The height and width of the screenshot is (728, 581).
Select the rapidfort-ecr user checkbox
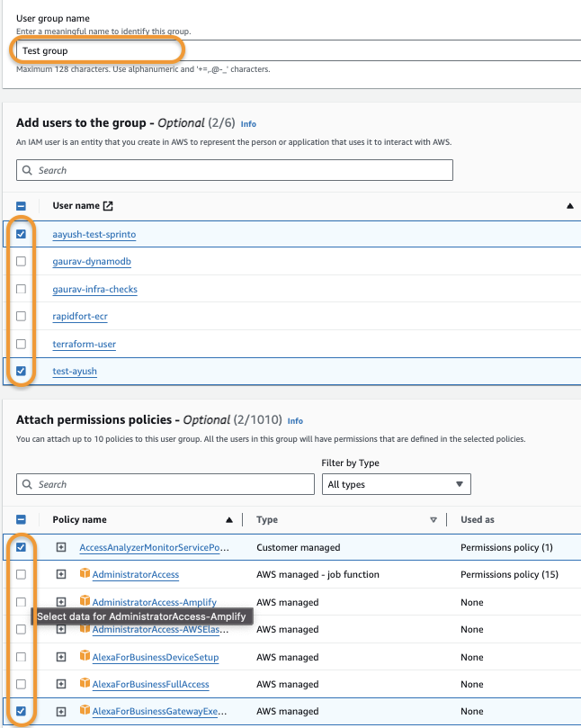[x=21, y=316]
